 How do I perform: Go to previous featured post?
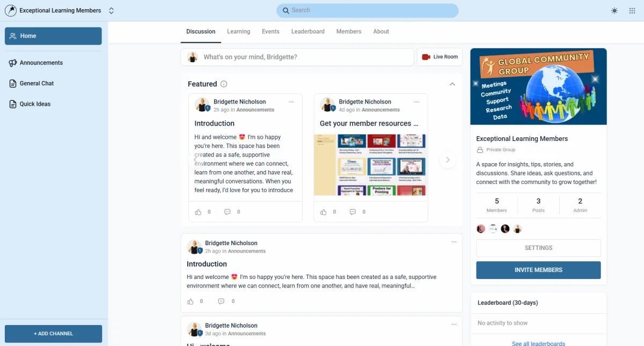coord(195,159)
